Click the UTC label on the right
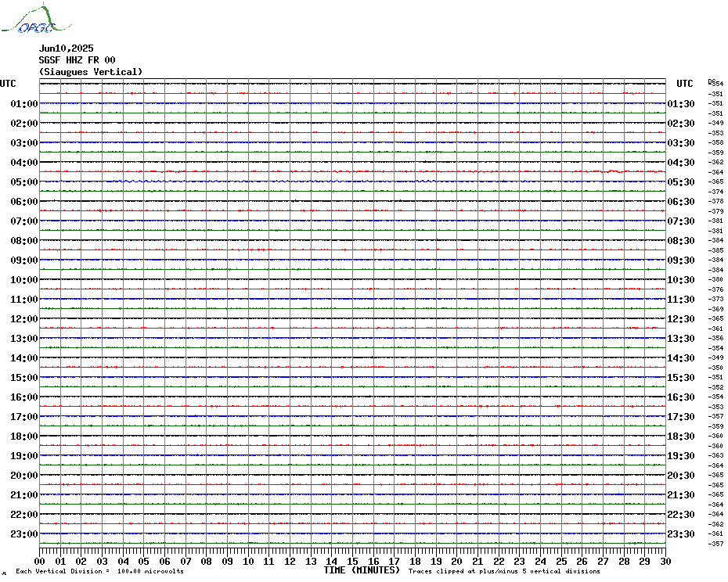 point(685,84)
